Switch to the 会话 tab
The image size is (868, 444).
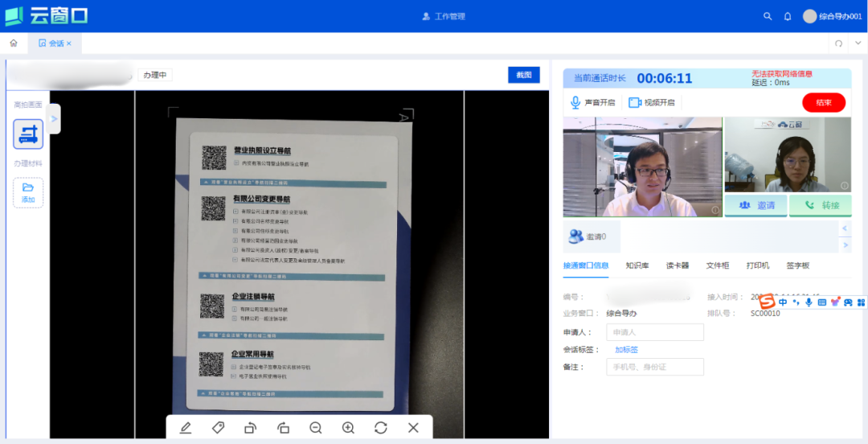coord(55,43)
